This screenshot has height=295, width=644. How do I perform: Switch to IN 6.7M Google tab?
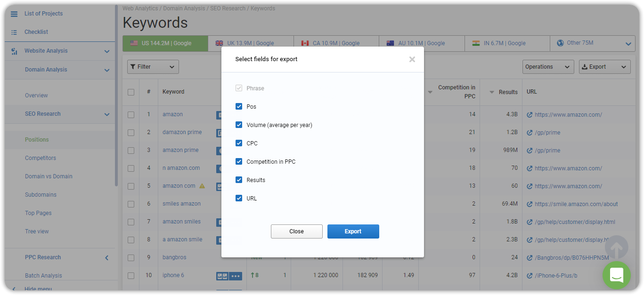coord(507,43)
